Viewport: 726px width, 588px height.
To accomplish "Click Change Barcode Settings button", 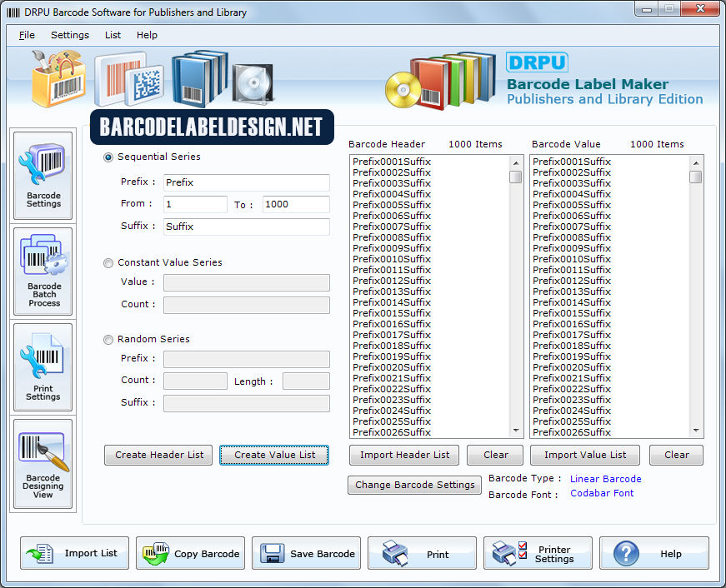I will point(414,485).
